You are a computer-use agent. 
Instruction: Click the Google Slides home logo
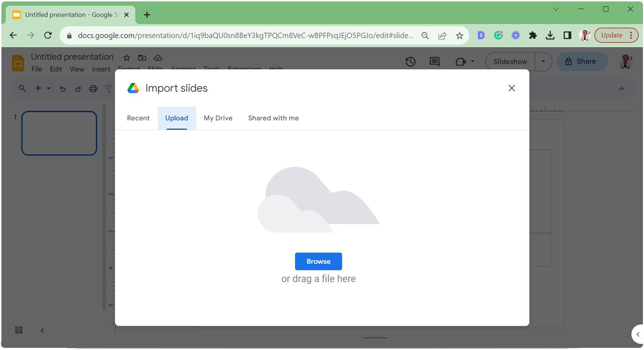(18, 63)
